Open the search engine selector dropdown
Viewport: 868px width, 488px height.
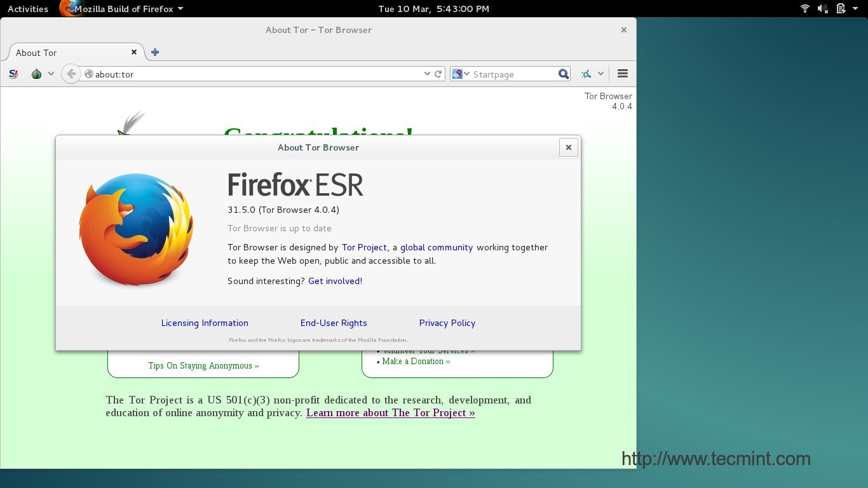point(460,74)
